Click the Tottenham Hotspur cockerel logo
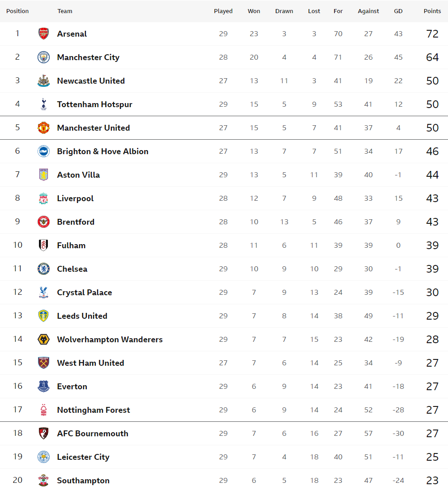The height and width of the screenshot is (491, 448). (x=43, y=104)
